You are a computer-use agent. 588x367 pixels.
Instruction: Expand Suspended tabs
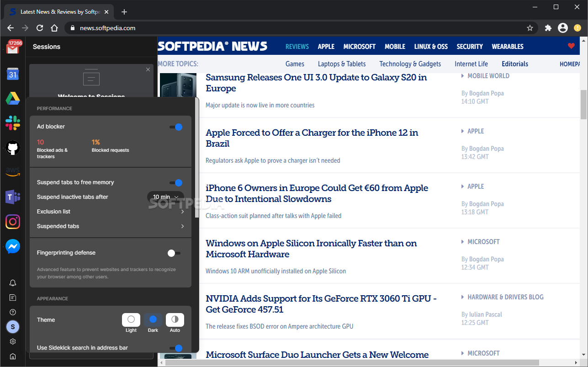point(111,226)
